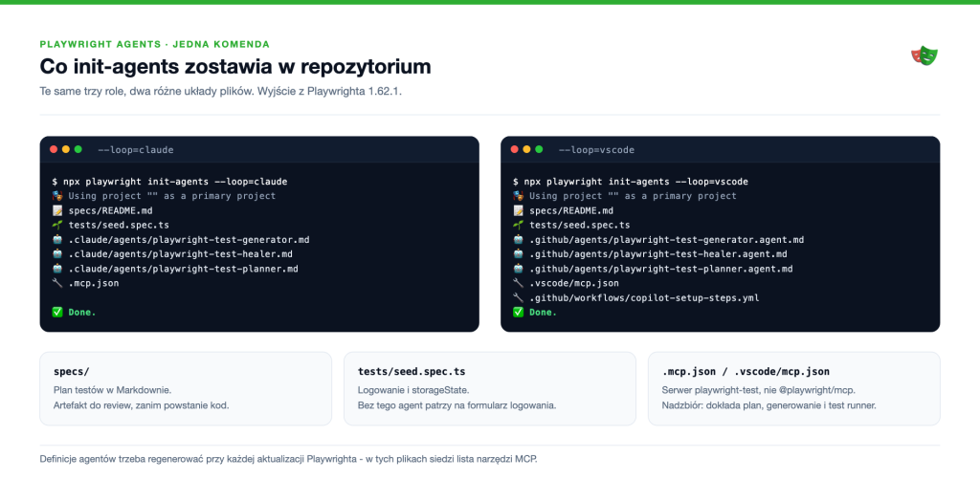Image resolution: width=980 pixels, height=479 pixels.
Task: Select the --loop=claude terminal title
Action: tap(136, 150)
